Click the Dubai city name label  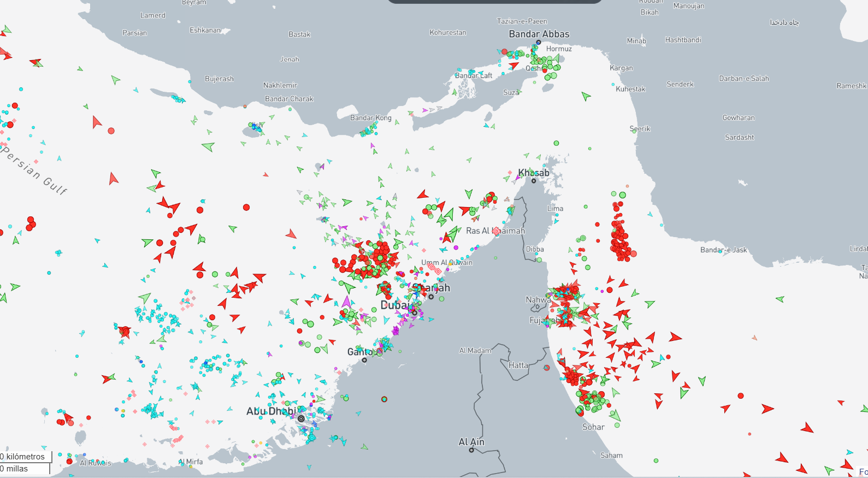pyautogui.click(x=394, y=305)
